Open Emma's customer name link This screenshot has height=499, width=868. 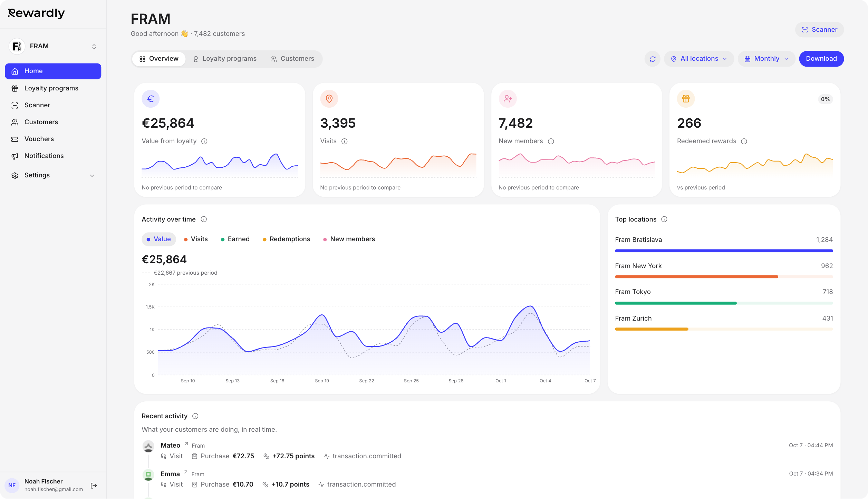pyautogui.click(x=170, y=474)
